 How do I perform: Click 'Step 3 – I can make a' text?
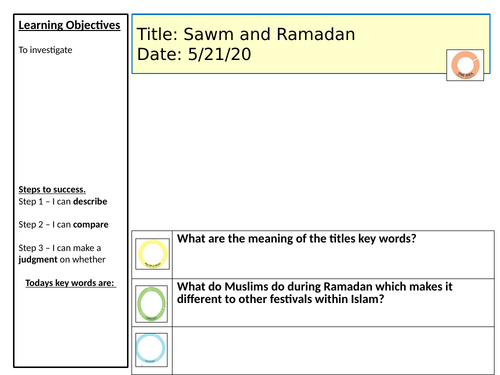tap(60, 248)
